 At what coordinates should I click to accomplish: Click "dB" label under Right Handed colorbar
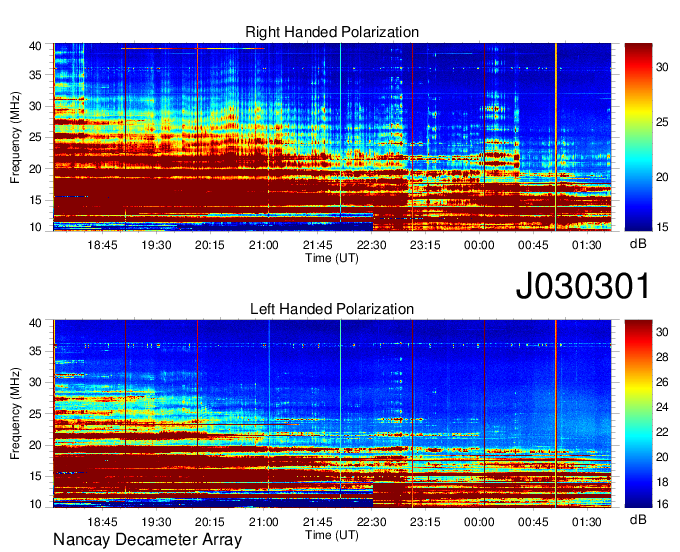[638, 244]
